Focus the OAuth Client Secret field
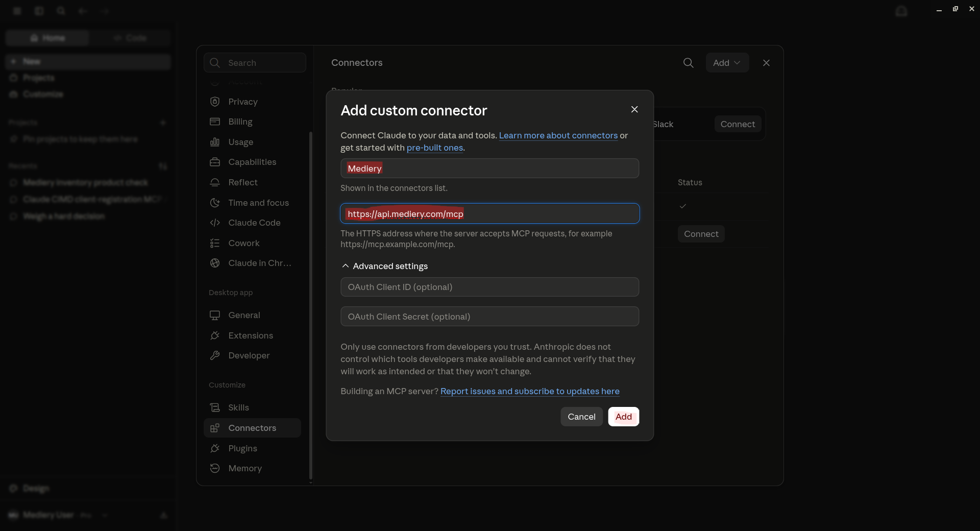 point(489,317)
